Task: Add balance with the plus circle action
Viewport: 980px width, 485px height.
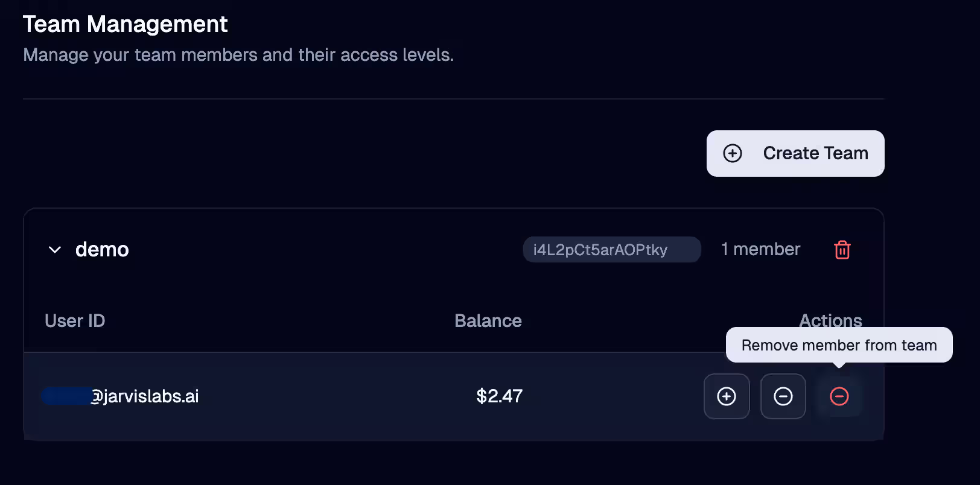Action: (727, 396)
